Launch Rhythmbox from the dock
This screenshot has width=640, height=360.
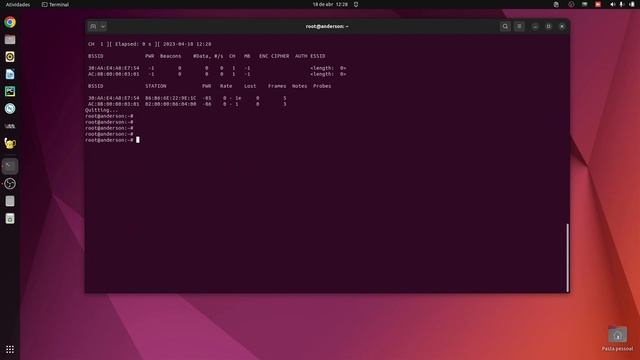(x=10, y=57)
